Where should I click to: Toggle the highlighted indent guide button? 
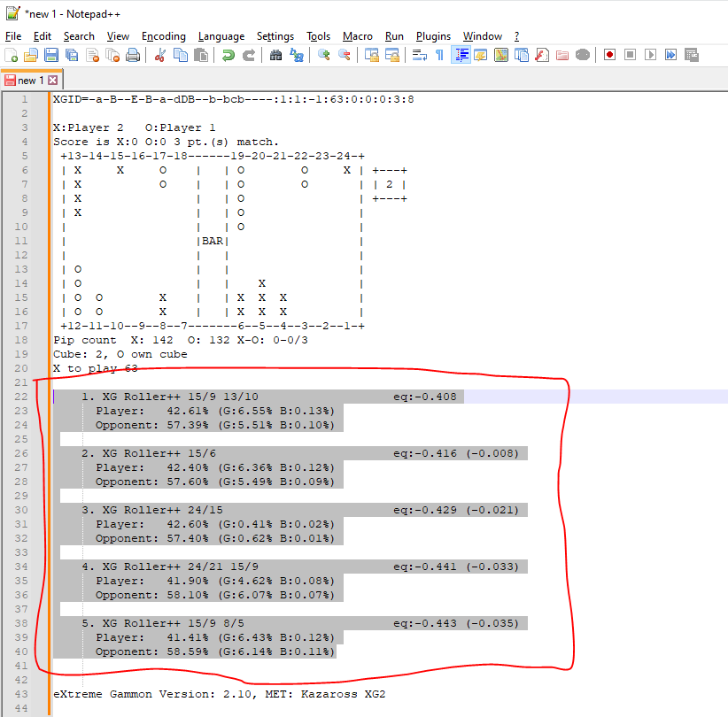pyautogui.click(x=461, y=55)
